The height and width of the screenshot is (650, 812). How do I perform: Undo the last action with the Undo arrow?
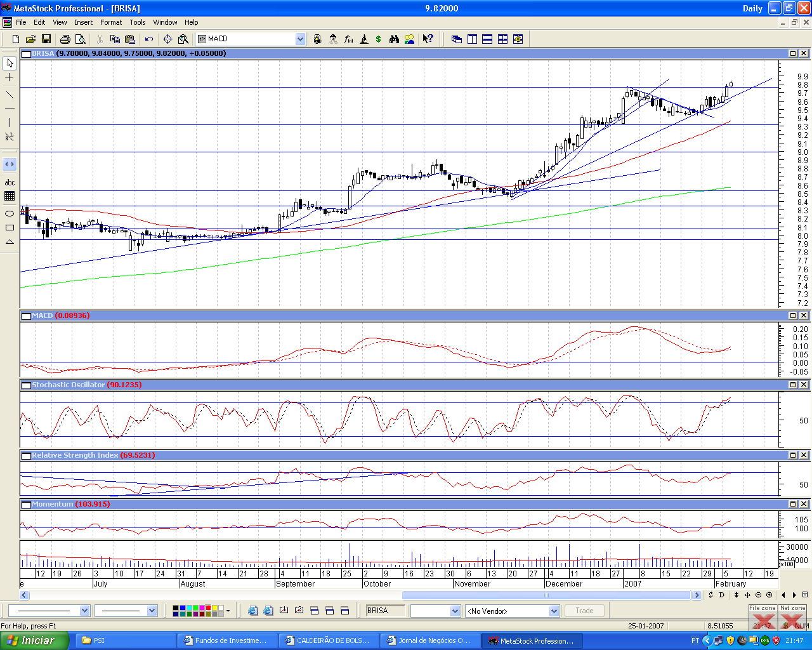[x=149, y=39]
